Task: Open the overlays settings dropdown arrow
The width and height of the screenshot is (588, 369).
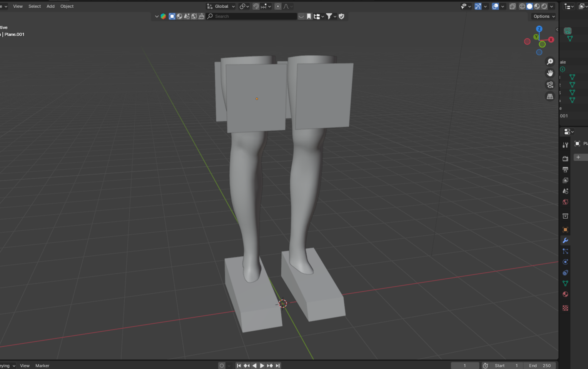Action: [x=503, y=6]
